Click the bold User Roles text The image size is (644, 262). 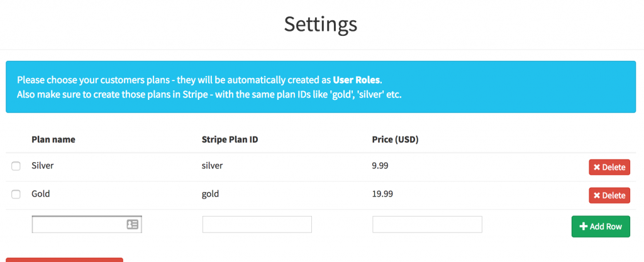pos(357,80)
